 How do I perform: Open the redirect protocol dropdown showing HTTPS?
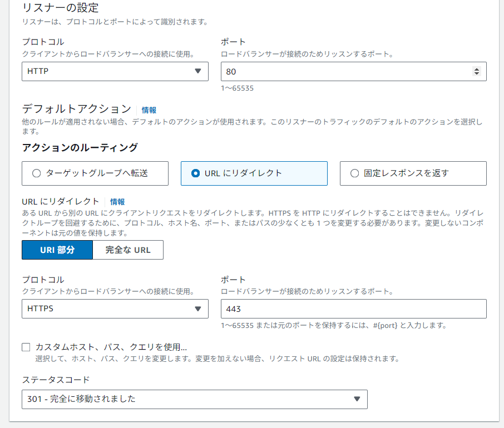point(115,309)
